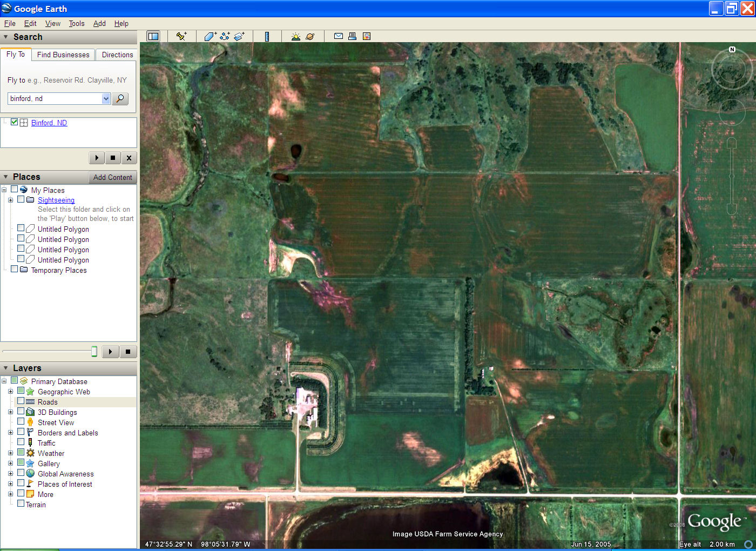756x551 pixels.
Task: View in Google Maps icon
Action: click(367, 36)
